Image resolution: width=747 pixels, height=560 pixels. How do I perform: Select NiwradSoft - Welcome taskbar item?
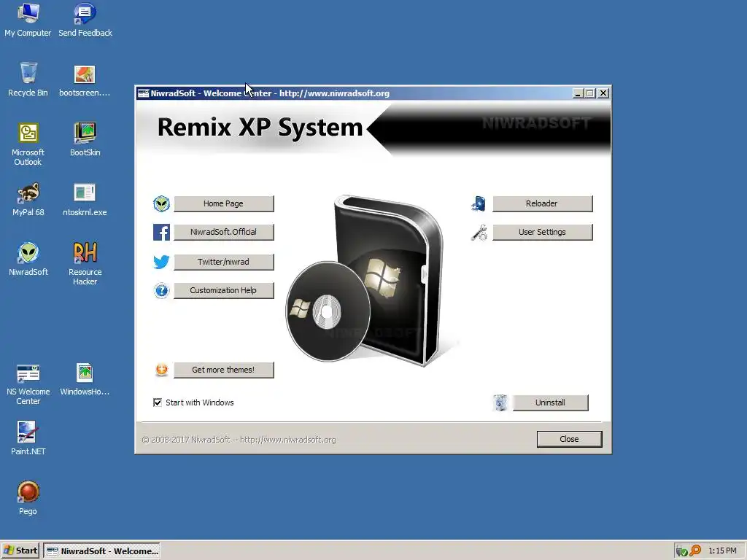pyautogui.click(x=102, y=551)
